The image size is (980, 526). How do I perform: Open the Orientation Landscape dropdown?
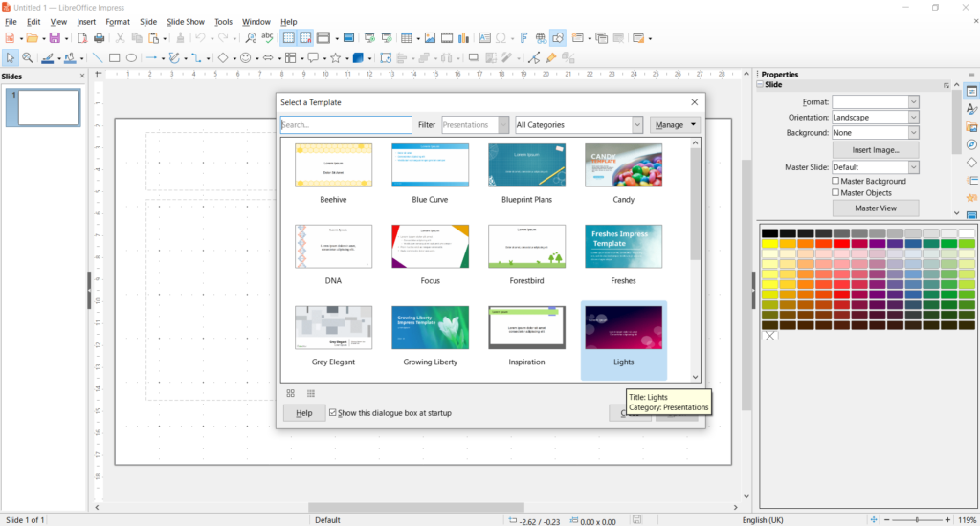[x=875, y=118]
